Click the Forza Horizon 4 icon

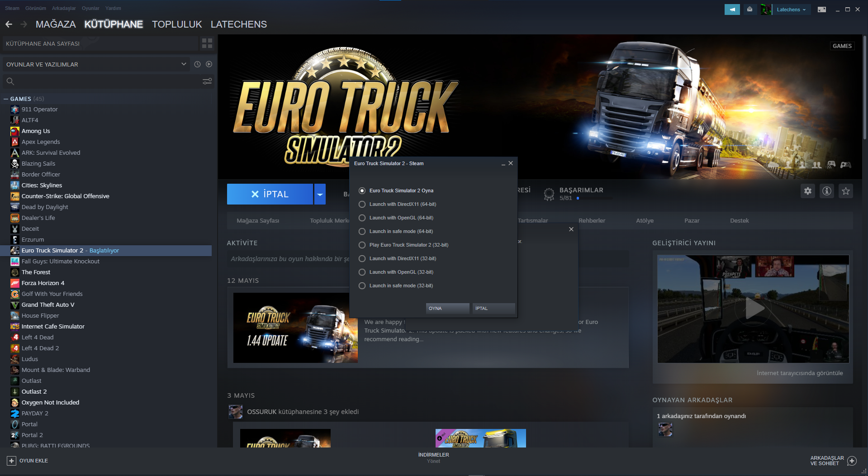coord(15,283)
